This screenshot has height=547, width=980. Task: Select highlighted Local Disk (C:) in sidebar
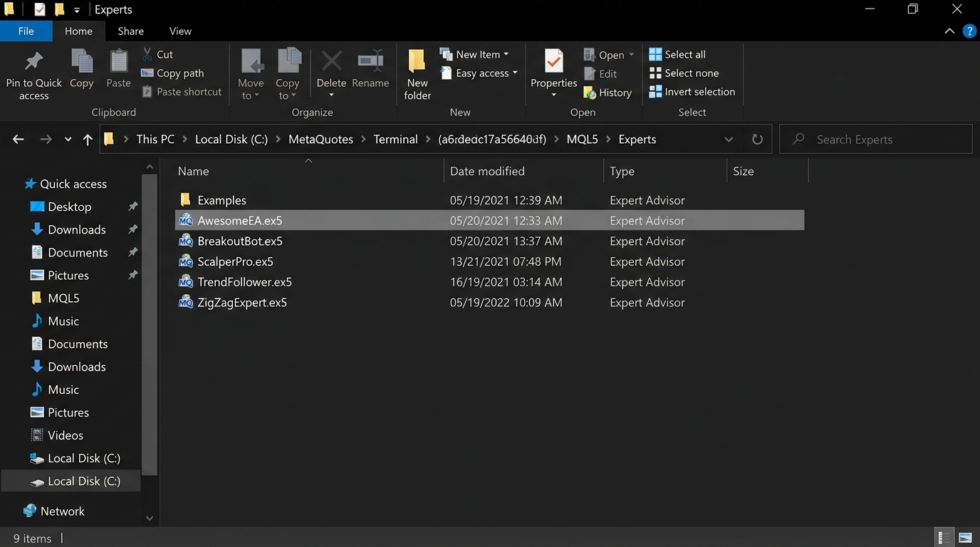pyautogui.click(x=71, y=481)
